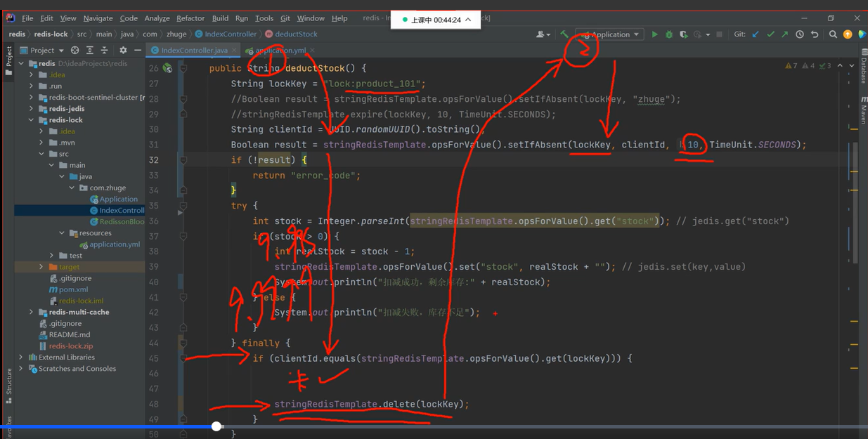
Task: Hide the Project tool window
Action: coord(138,51)
